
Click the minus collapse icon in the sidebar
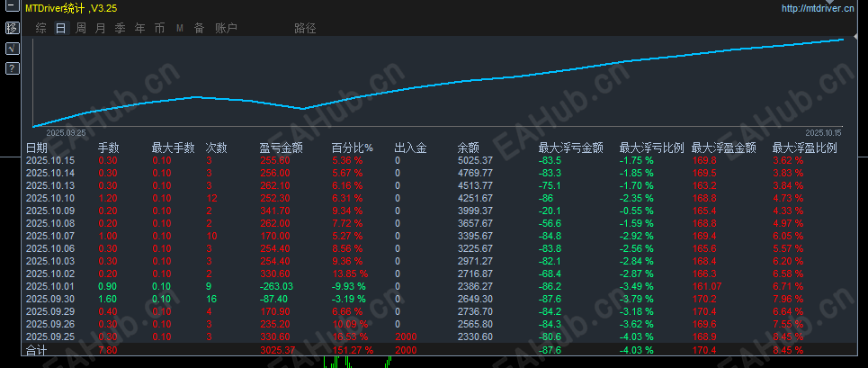pos(13,7)
